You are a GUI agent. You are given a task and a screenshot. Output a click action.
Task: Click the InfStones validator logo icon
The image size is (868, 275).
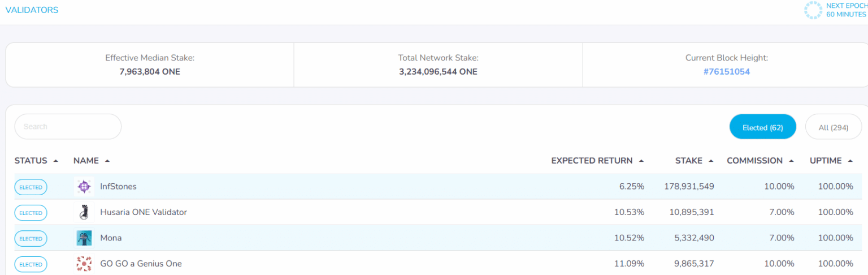point(84,186)
